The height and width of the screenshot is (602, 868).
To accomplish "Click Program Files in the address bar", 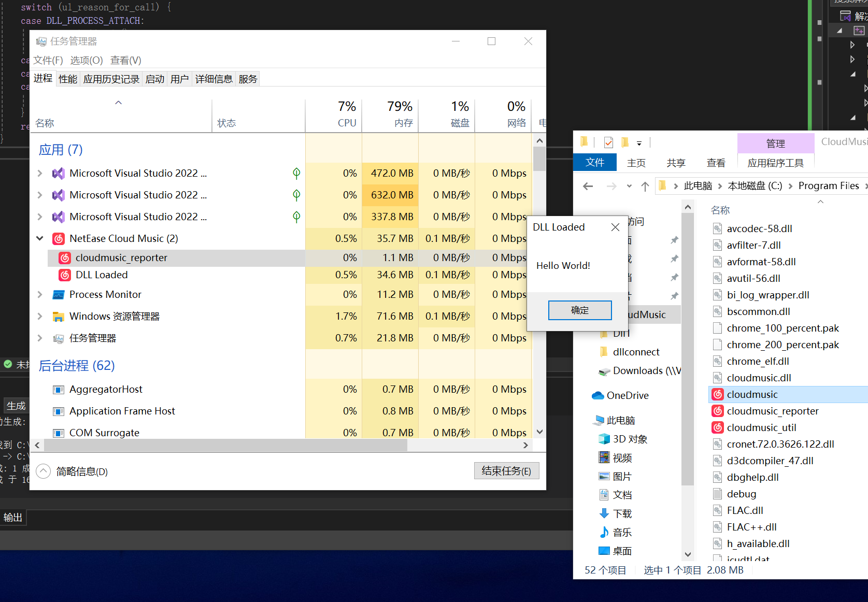I will pyautogui.click(x=829, y=186).
